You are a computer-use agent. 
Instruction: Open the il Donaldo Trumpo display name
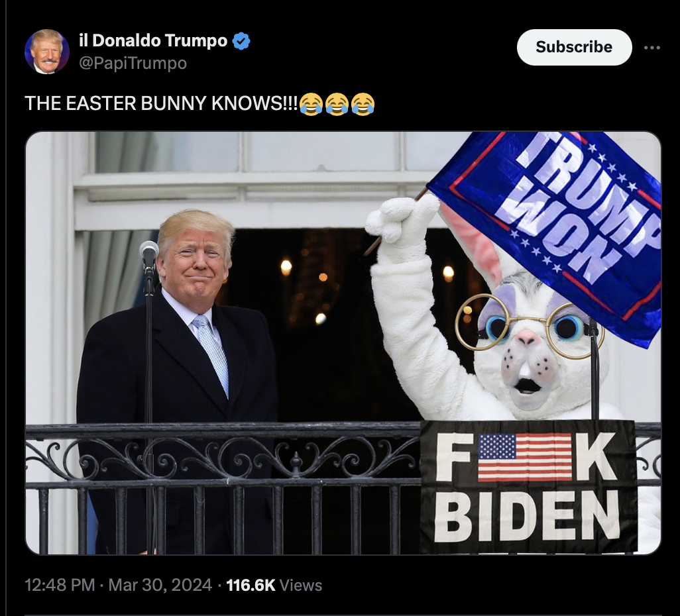coord(153,40)
